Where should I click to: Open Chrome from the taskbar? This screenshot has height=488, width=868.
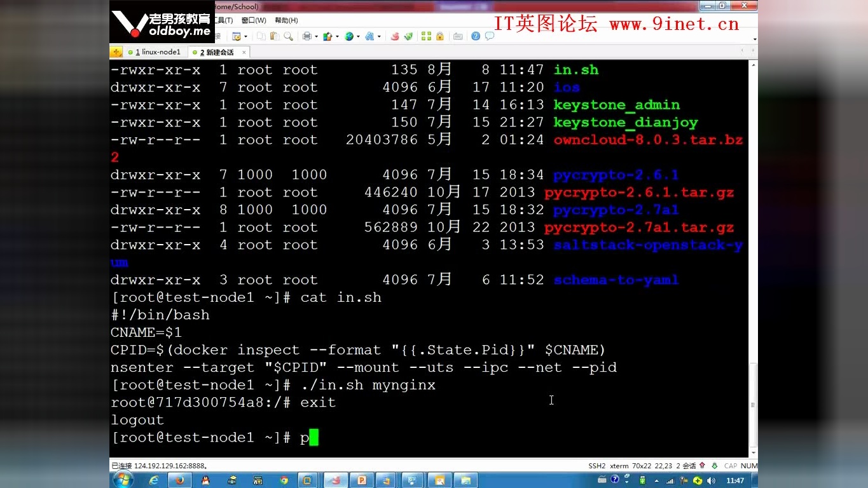coord(284,480)
